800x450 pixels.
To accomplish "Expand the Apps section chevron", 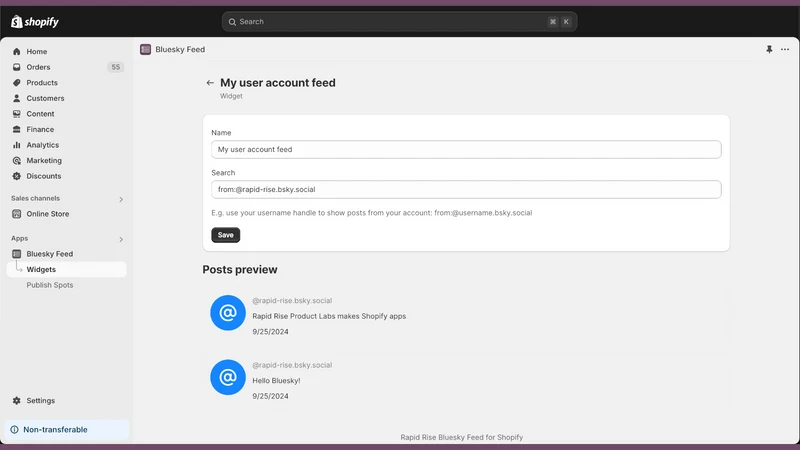I will (x=121, y=239).
